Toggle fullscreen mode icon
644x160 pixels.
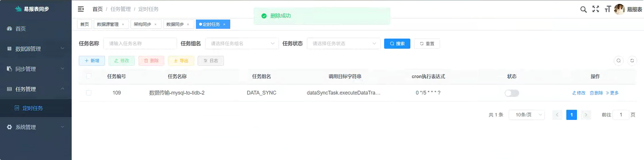pos(595,9)
